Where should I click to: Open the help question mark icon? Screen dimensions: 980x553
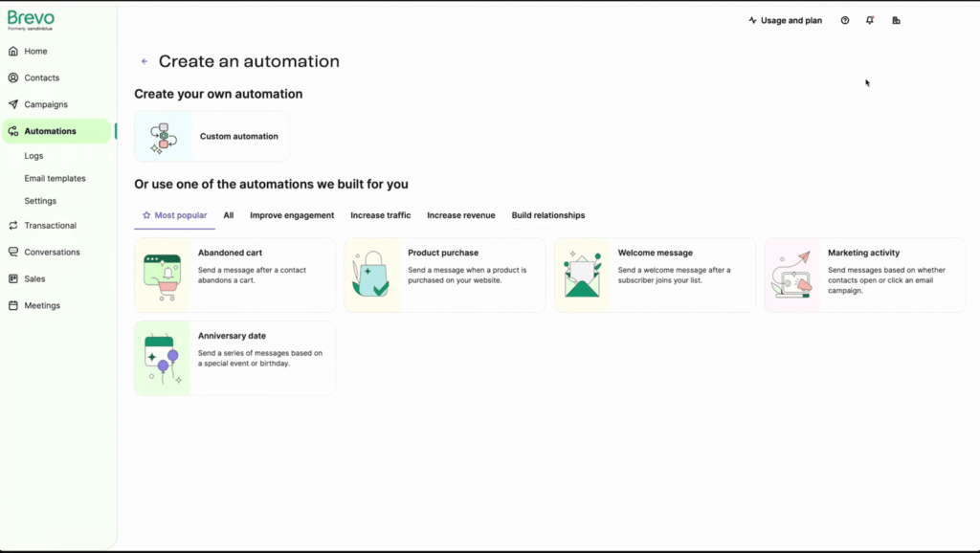click(845, 20)
